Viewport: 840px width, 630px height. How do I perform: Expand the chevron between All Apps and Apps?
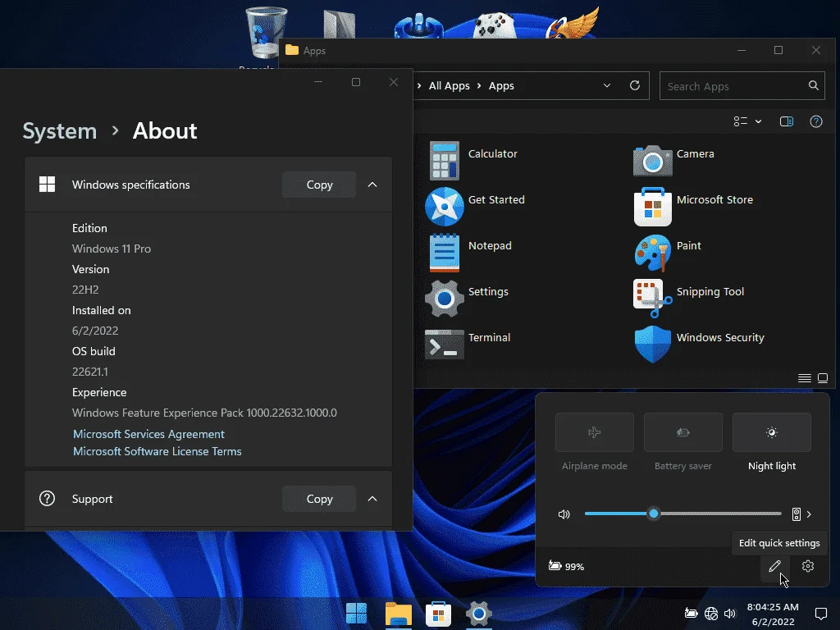479,85
